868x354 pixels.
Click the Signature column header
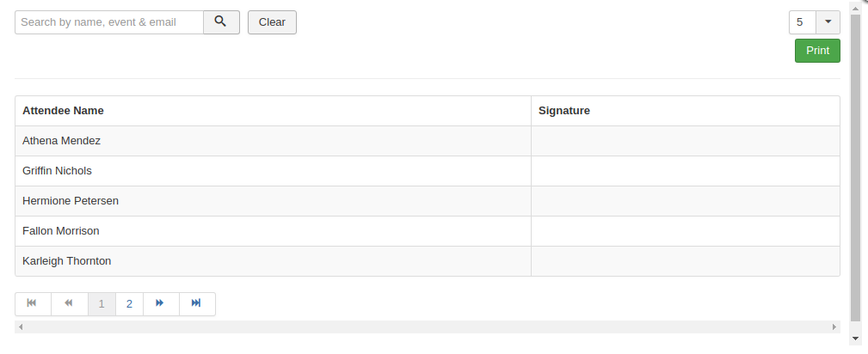tap(563, 111)
